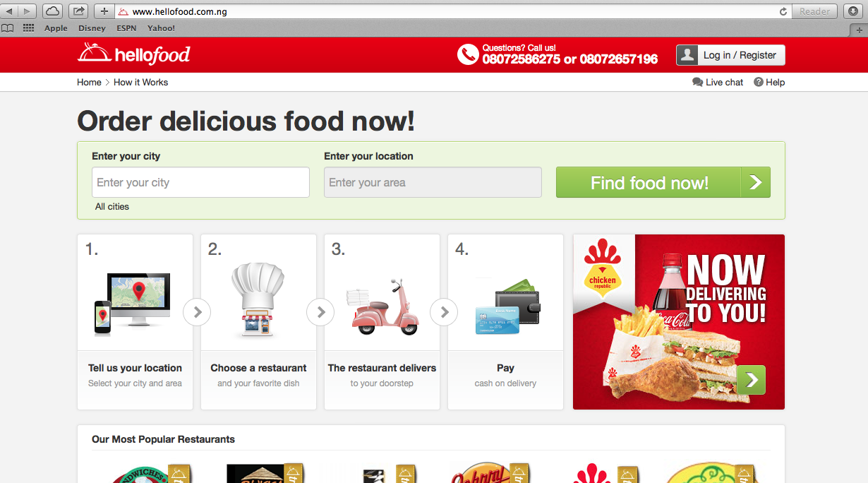Reload the page with refresh icon
The width and height of the screenshot is (868, 483).
783,12
